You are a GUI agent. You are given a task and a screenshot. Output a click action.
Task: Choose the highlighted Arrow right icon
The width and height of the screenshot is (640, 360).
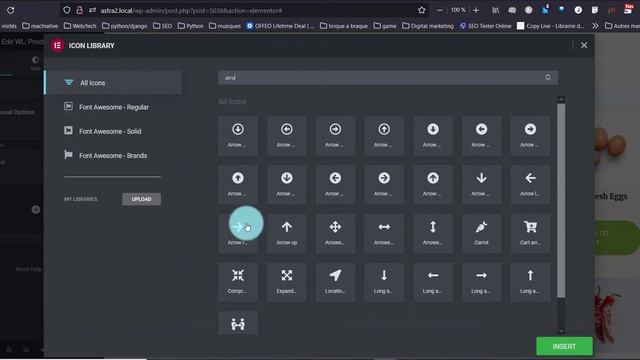pos(238,233)
